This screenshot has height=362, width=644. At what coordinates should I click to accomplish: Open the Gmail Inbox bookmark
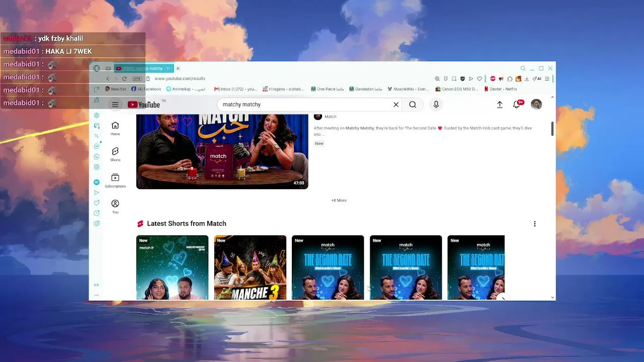pos(235,89)
